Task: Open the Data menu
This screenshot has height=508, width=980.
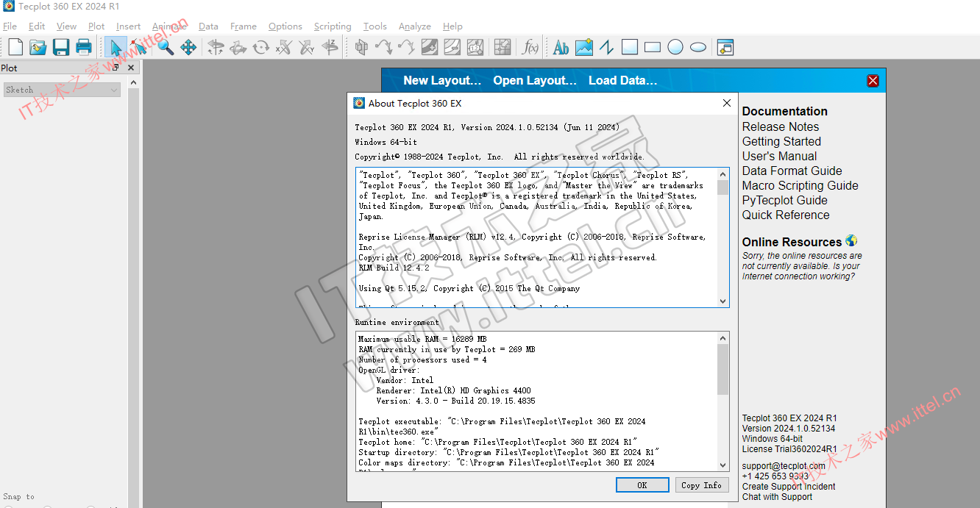Action: (x=208, y=26)
